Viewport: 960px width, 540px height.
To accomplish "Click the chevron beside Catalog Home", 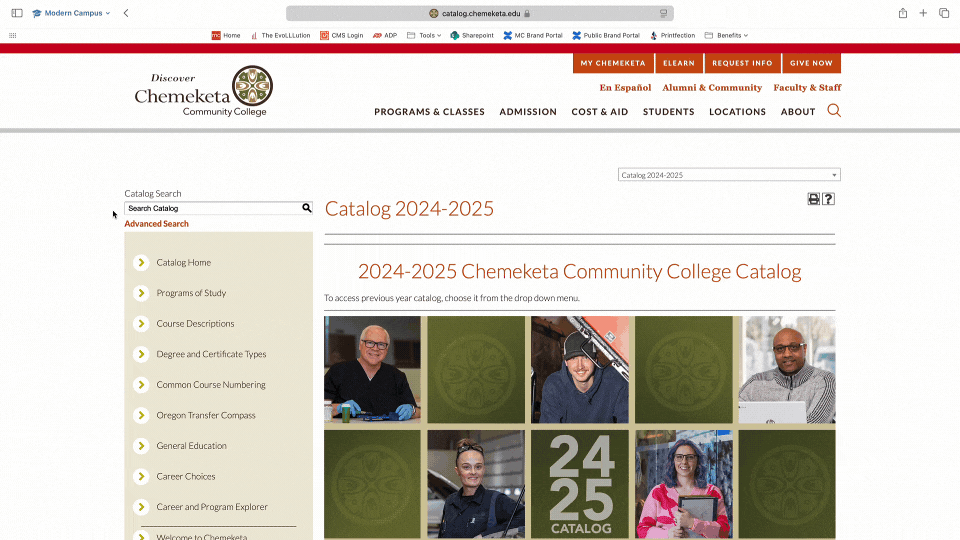I will pyautogui.click(x=141, y=262).
